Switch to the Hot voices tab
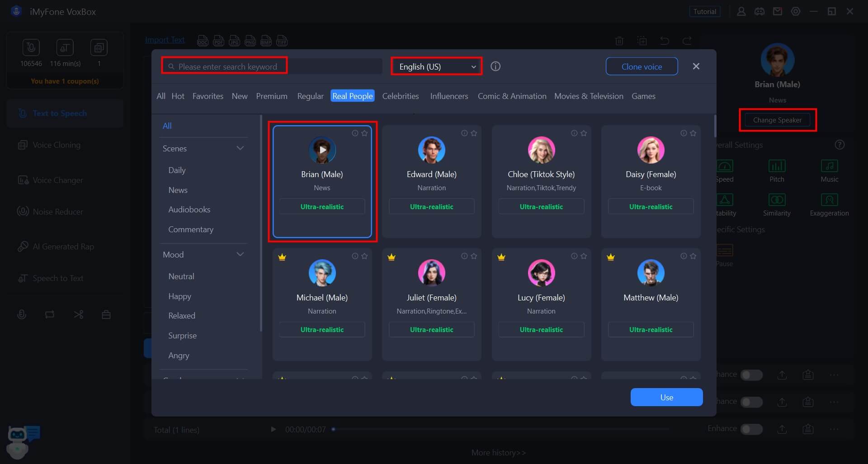This screenshot has height=464, width=868. coord(178,96)
